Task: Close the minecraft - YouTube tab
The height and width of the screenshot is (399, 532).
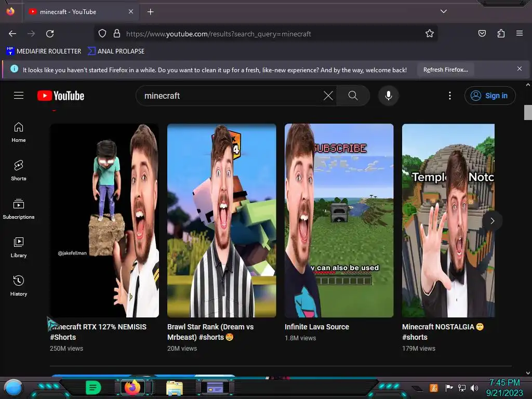Action: click(131, 11)
